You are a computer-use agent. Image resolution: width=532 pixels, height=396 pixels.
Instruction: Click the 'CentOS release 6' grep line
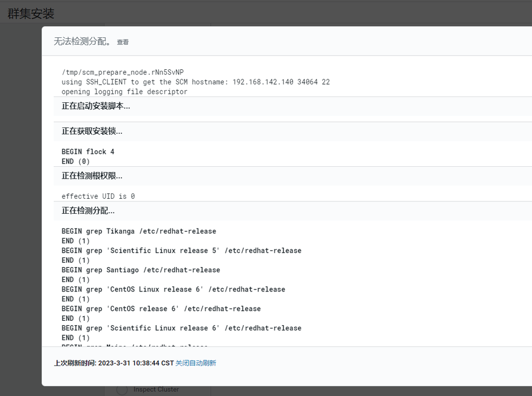(x=161, y=309)
